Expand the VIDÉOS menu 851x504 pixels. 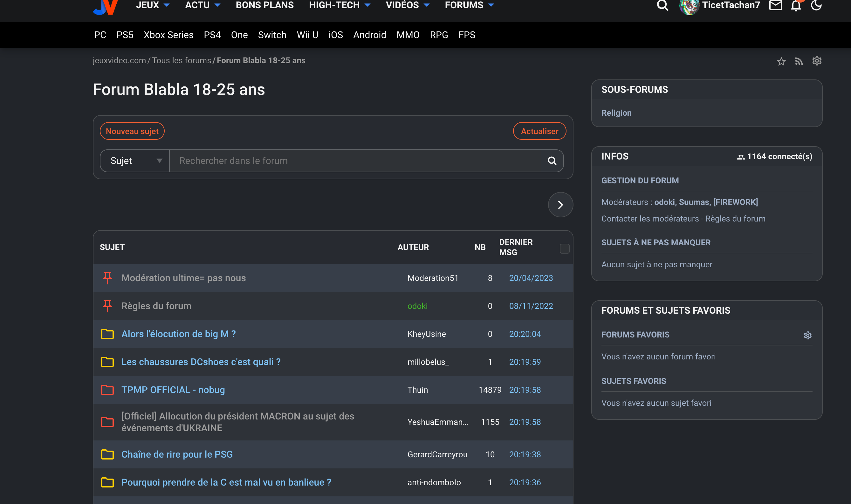click(407, 5)
